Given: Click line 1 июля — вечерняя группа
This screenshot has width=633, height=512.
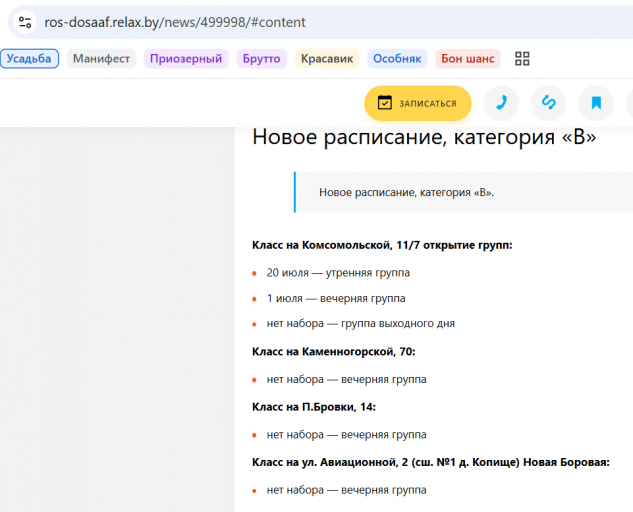Looking at the screenshot, I should [336, 298].
